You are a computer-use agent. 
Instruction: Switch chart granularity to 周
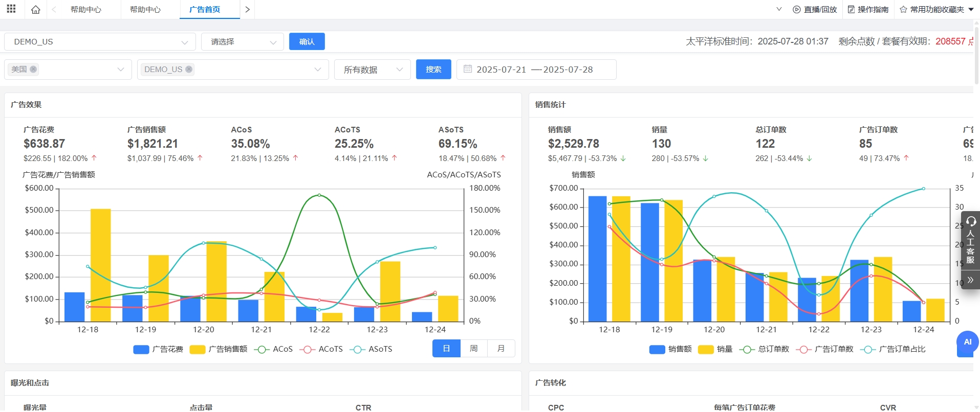click(x=473, y=349)
